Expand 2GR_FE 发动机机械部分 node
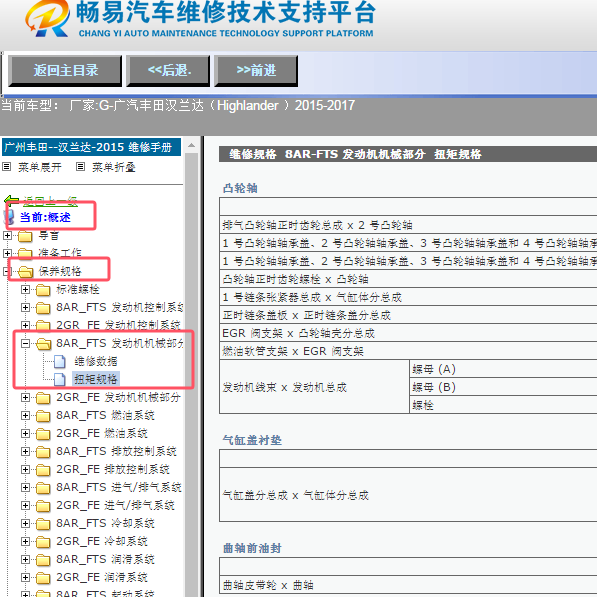This screenshot has height=597, width=597. pos(25,398)
